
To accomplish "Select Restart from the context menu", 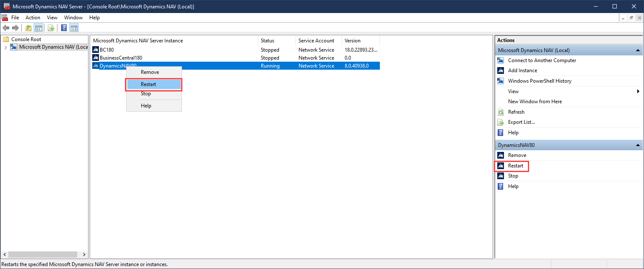I will [148, 84].
